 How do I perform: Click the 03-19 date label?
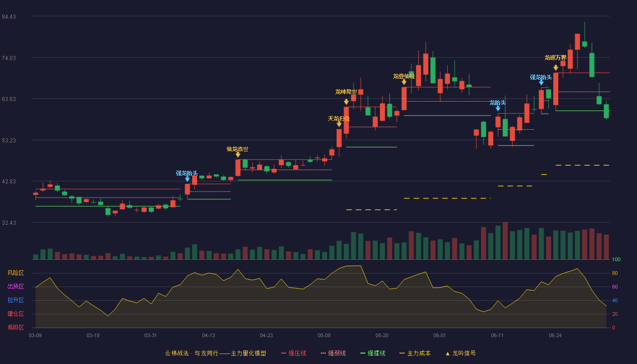(93, 335)
